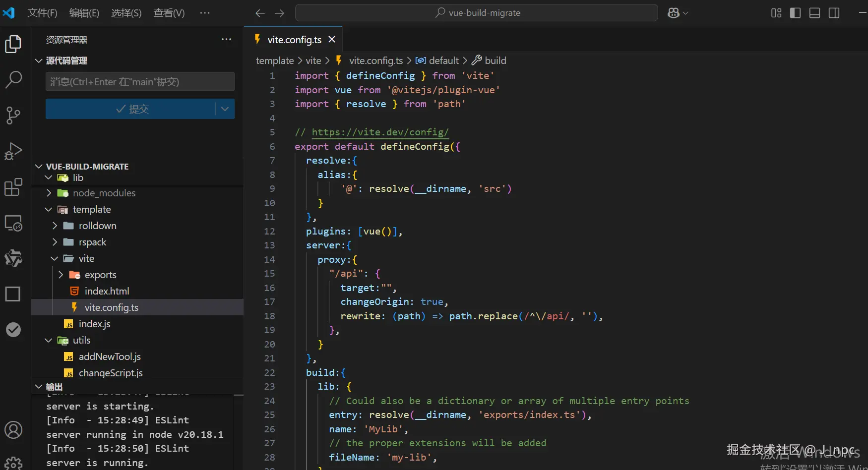
Task: Open the 文件(F) menu
Action: click(42, 13)
